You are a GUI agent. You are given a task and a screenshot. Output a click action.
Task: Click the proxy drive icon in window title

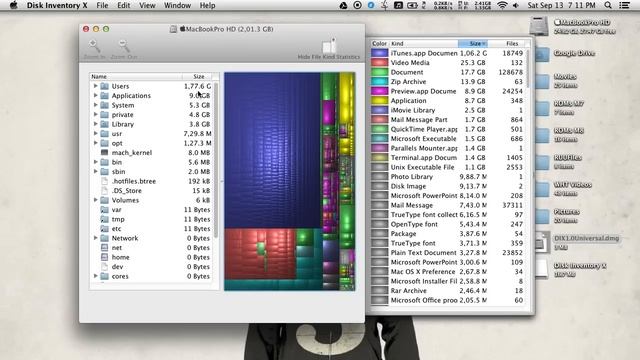173,29
